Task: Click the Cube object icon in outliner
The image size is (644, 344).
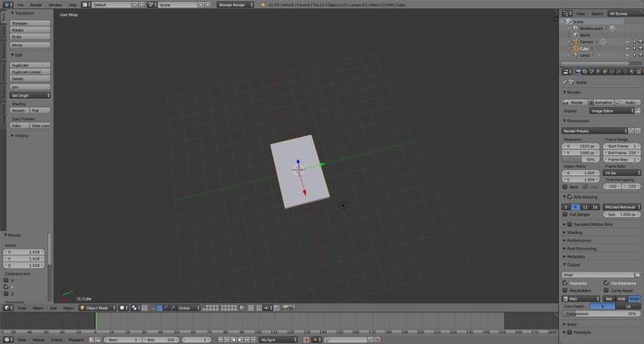Action: pos(576,48)
